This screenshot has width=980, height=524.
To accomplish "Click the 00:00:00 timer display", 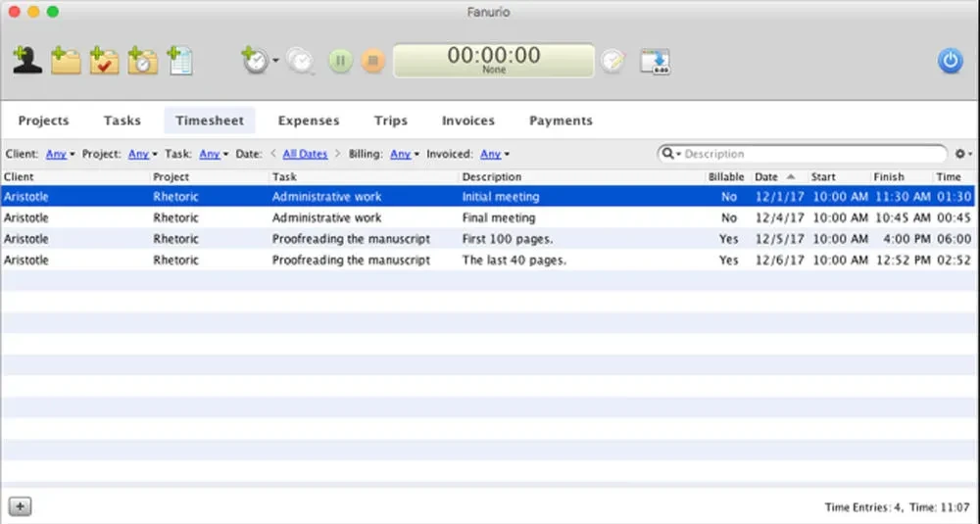I will coord(494,61).
